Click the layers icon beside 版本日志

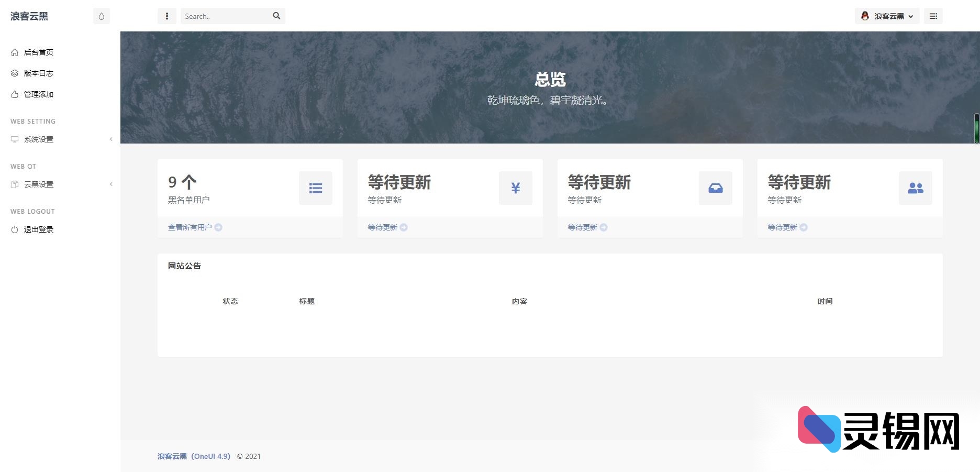(14, 73)
